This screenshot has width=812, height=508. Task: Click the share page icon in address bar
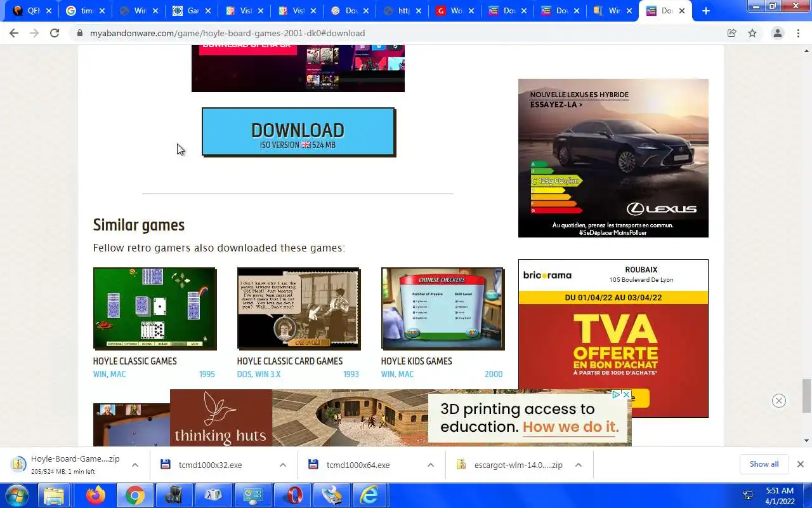pos(731,33)
